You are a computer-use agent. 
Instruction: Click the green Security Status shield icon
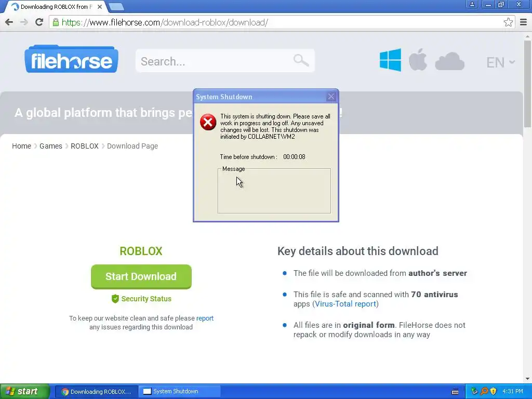click(115, 299)
